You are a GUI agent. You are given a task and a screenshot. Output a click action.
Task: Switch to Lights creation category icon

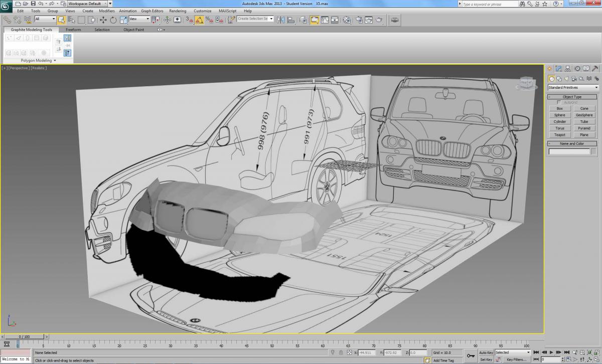pyautogui.click(x=566, y=79)
